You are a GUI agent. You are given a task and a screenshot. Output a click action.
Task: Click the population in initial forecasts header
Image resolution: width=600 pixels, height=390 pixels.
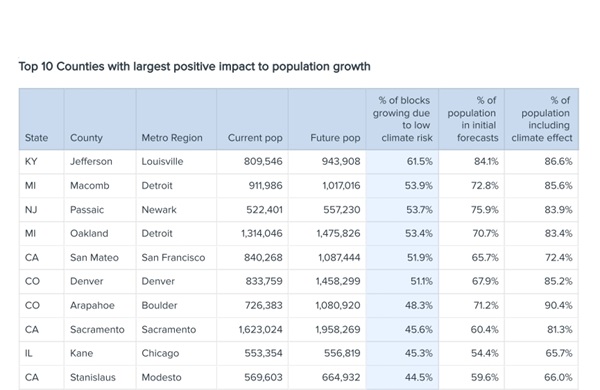pos(473,119)
